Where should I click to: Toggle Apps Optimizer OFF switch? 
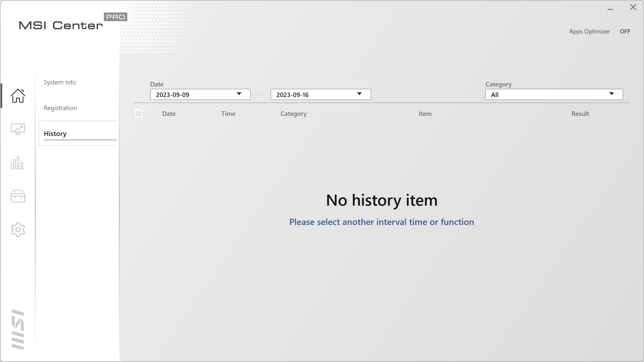point(625,31)
